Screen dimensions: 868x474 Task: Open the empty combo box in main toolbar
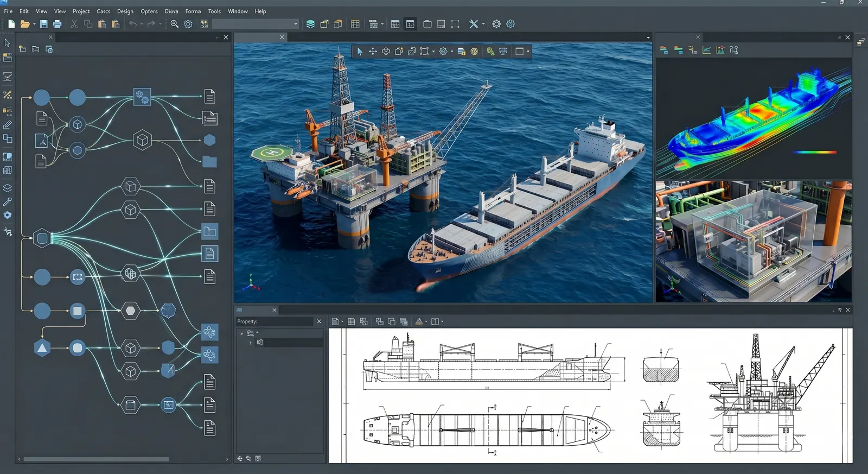[x=255, y=24]
